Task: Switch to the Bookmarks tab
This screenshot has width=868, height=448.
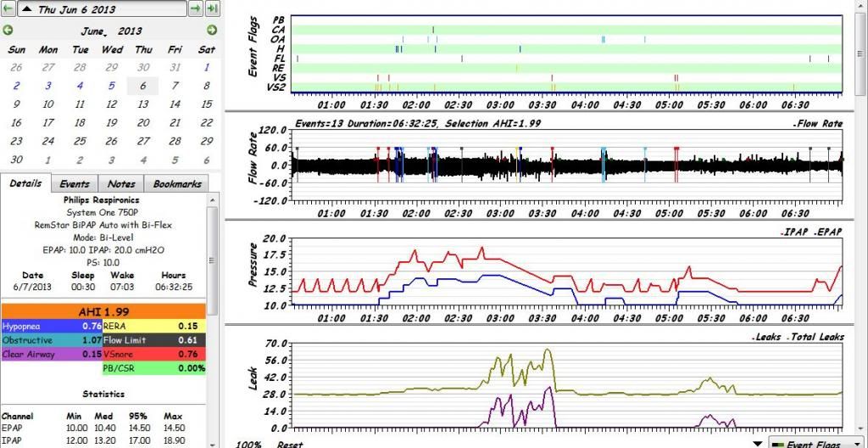Action: point(176,183)
